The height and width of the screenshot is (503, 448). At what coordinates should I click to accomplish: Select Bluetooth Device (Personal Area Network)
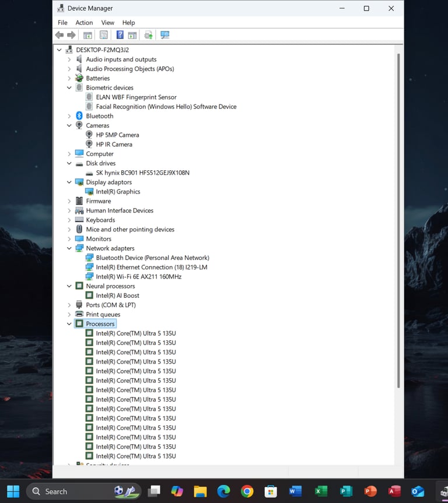(153, 258)
